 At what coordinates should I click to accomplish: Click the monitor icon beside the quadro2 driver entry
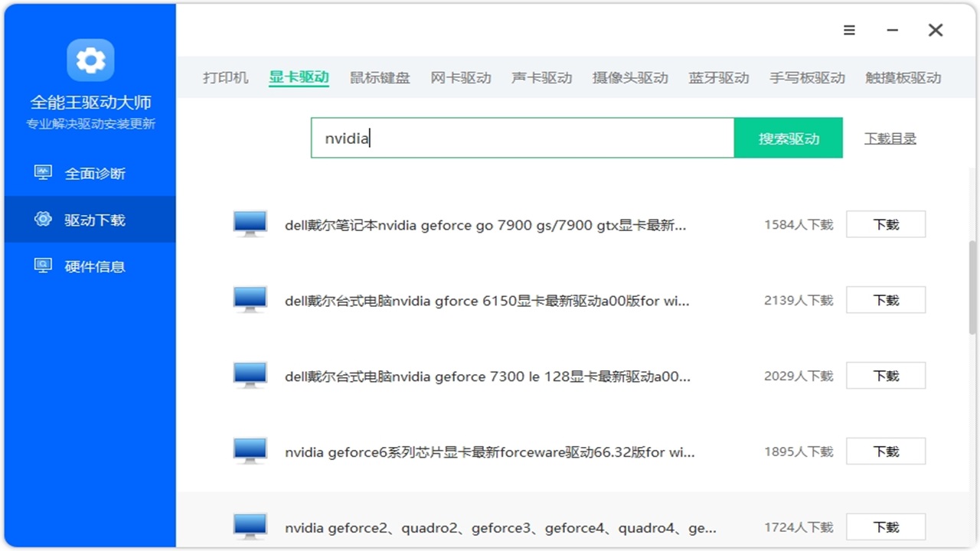coord(250,527)
